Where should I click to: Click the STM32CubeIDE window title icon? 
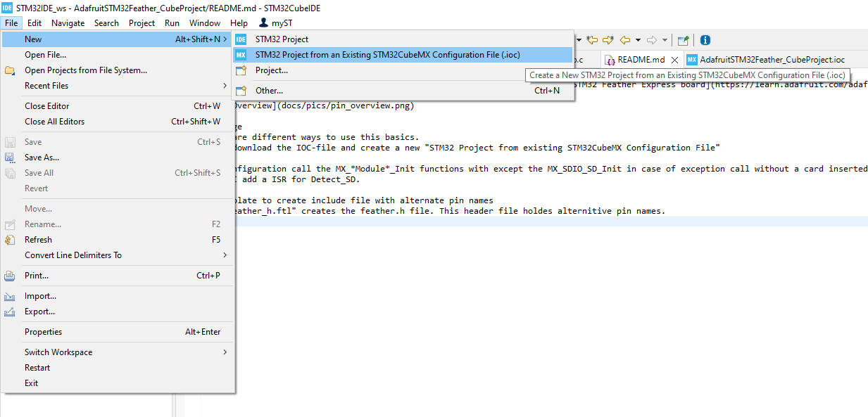tap(7, 7)
